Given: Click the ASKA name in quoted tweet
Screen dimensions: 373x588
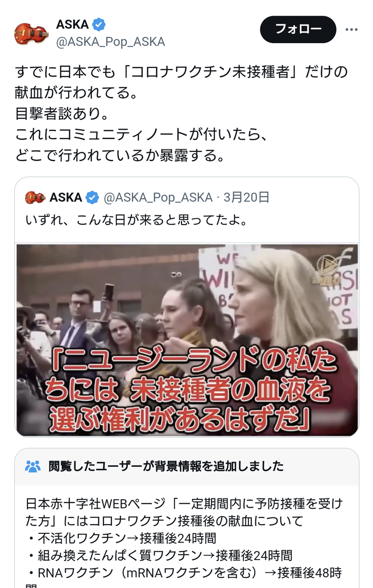Looking at the screenshot, I should coord(66,198).
